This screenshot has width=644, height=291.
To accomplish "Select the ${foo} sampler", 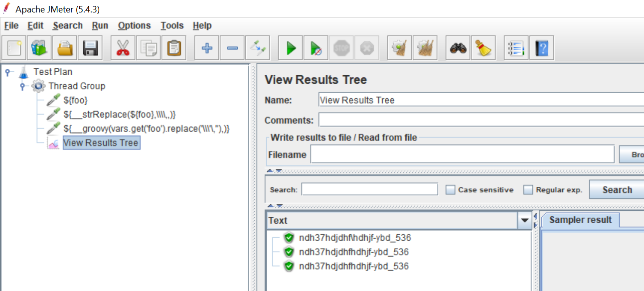I will (x=76, y=100).
